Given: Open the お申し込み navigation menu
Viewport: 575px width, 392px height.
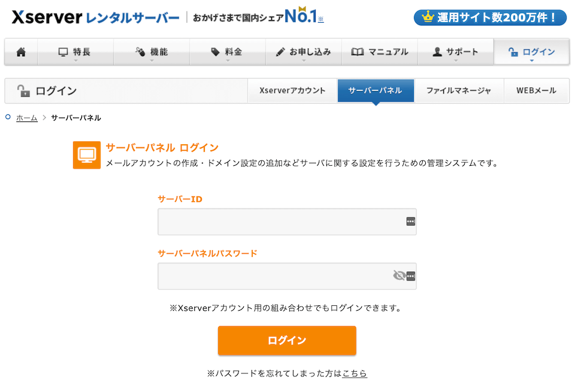Looking at the screenshot, I should (x=303, y=52).
